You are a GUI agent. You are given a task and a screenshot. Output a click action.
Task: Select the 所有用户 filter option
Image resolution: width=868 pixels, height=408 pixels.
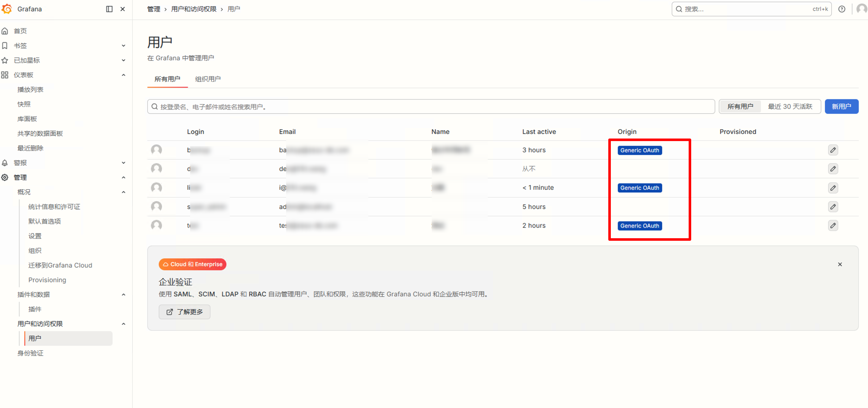[740, 107]
